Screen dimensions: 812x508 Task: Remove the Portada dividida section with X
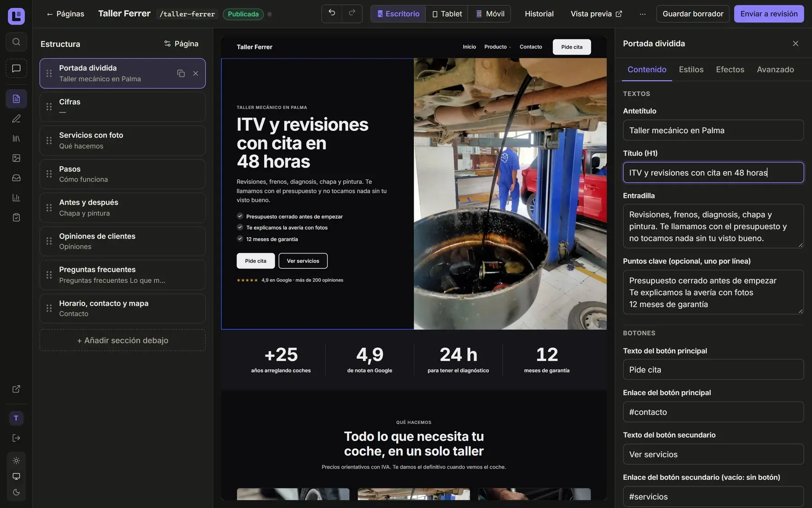[x=196, y=73]
